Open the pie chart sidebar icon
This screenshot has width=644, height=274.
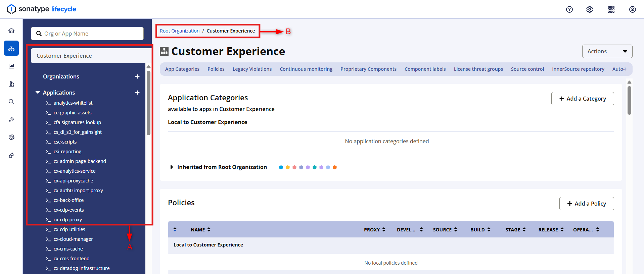[x=11, y=137]
